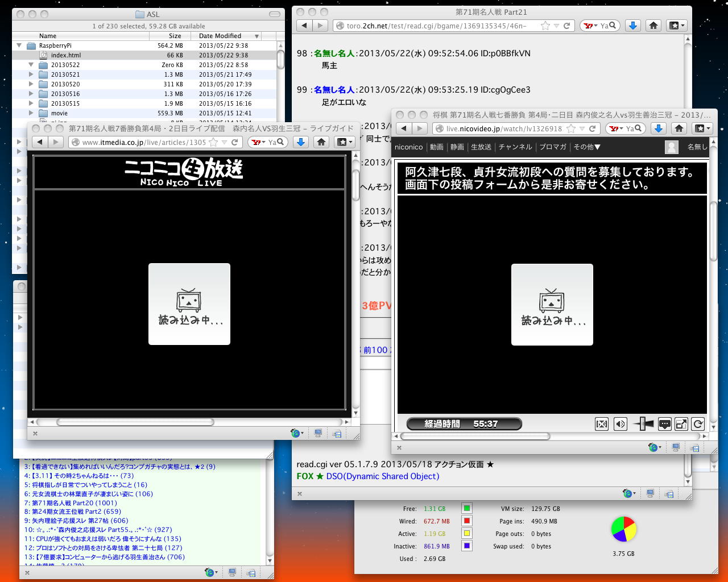This screenshot has width=728, height=582.
Task: Click the 経過時間 55:37 elapsed time display
Action: pyautogui.click(x=464, y=424)
